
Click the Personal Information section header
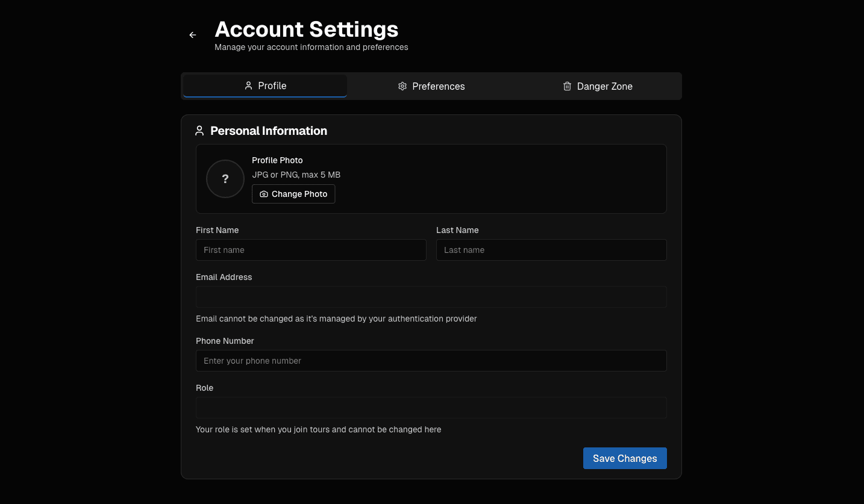(269, 131)
